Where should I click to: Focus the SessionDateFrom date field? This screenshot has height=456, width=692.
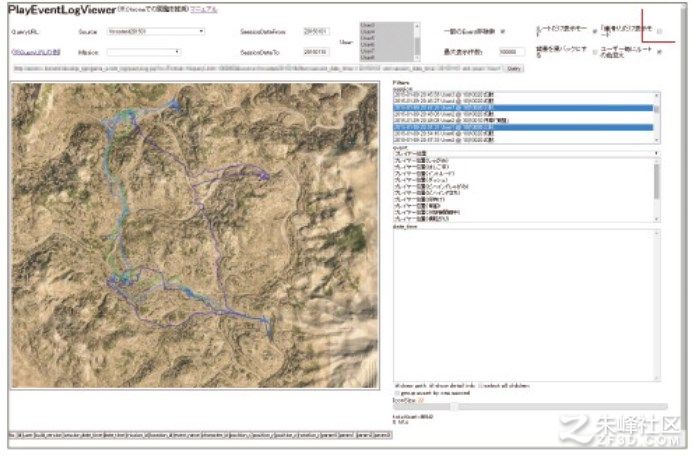coord(316,31)
